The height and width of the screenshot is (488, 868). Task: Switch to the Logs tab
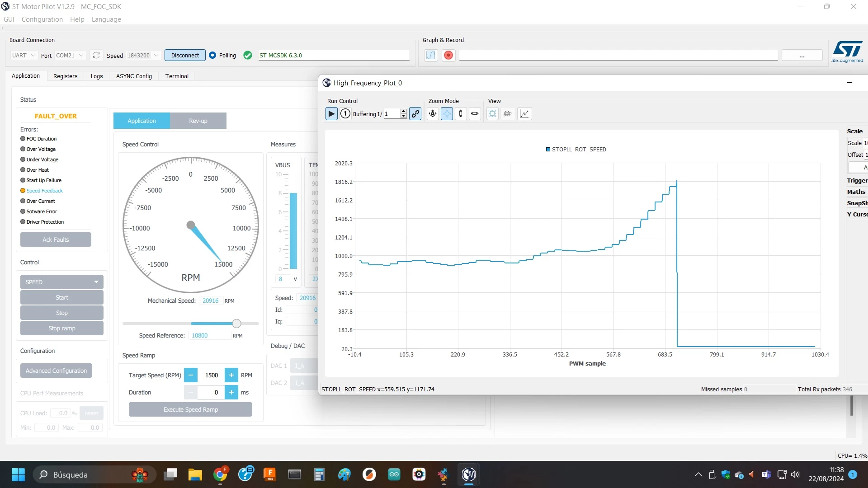[x=97, y=76]
